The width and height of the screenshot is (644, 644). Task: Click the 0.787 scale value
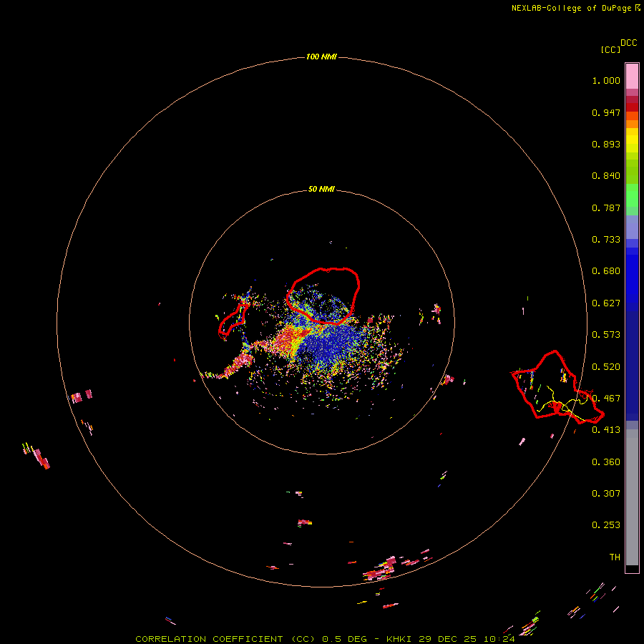pyautogui.click(x=606, y=208)
